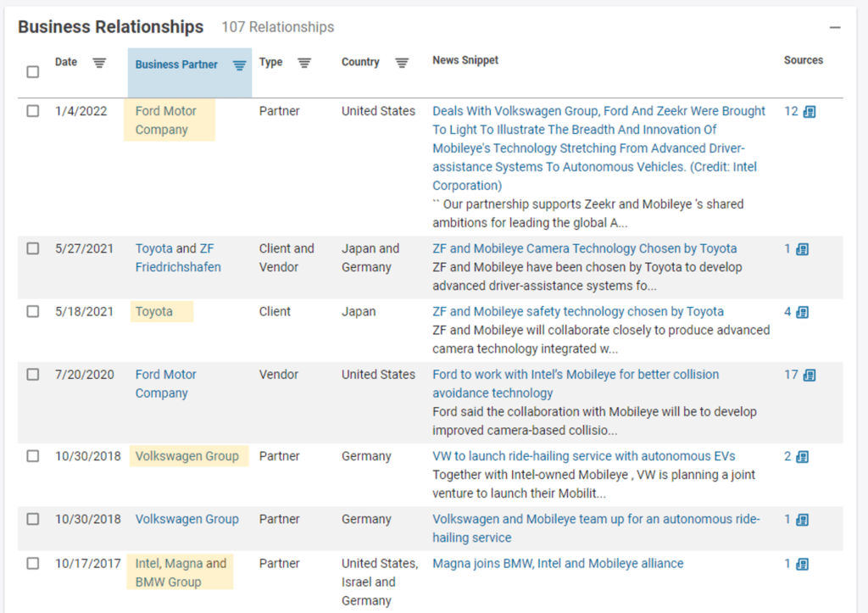Viewport: 868px width, 613px height.
Task: Open 'VW to launch ride-hailing service' headline
Action: (583, 456)
